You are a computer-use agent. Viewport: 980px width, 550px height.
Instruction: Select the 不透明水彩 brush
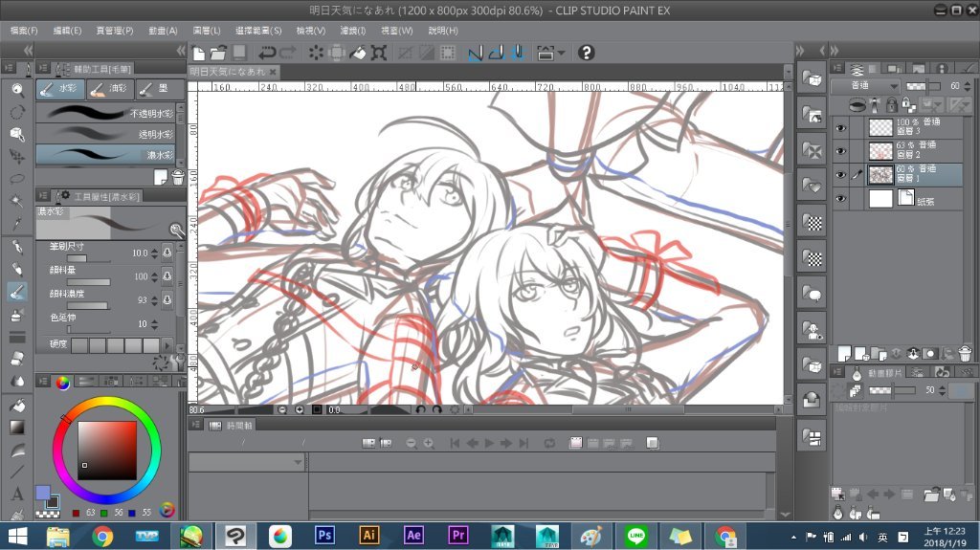(105, 113)
